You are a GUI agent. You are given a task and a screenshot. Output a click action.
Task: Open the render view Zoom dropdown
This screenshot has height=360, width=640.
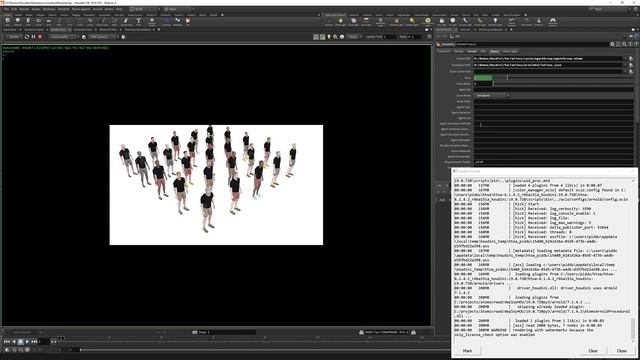[354, 37]
